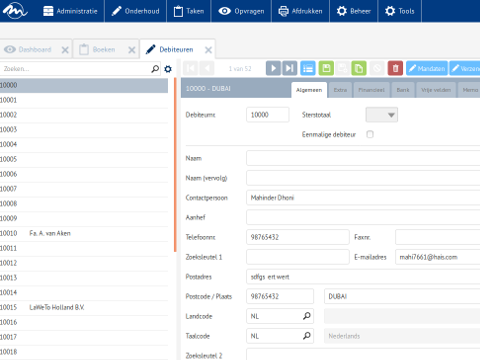The height and width of the screenshot is (360, 480).
Task: Click the Plaats field containing DUBAI
Action: point(402,296)
